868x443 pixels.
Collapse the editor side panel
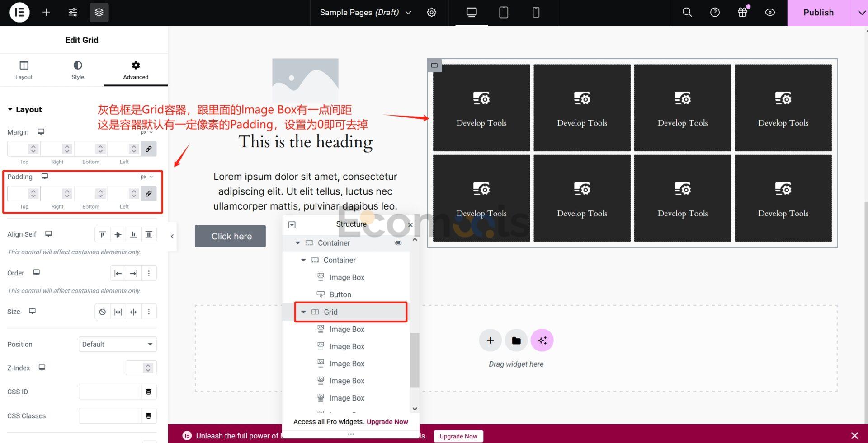tap(172, 236)
